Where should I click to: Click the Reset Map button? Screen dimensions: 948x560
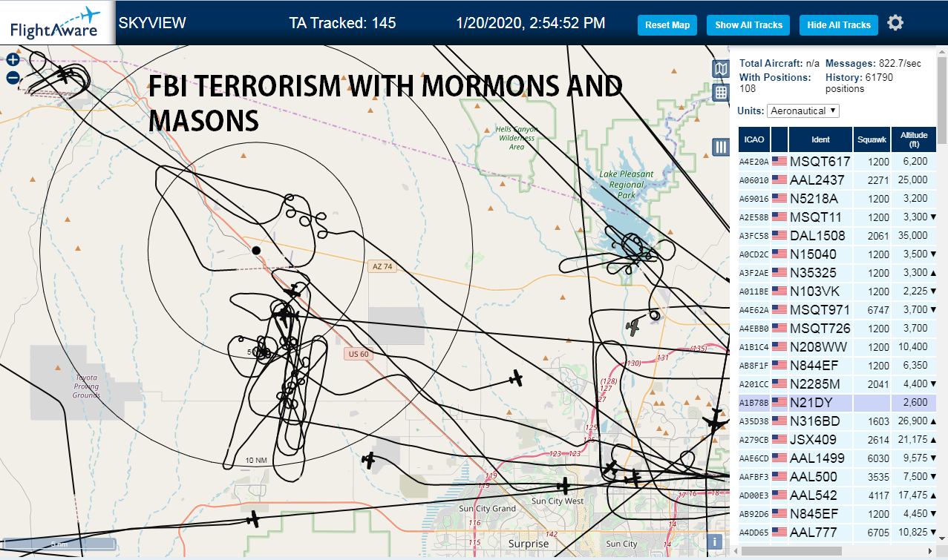pos(667,24)
